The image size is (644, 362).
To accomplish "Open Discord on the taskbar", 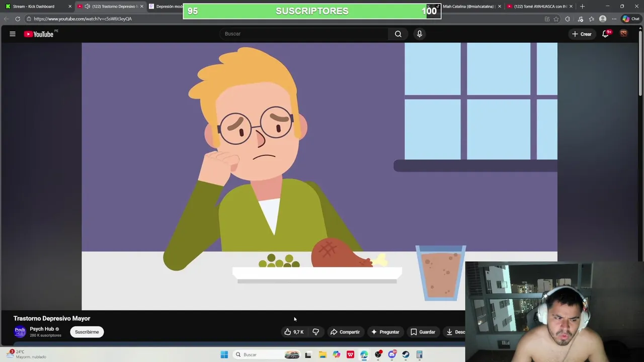I will [392, 354].
